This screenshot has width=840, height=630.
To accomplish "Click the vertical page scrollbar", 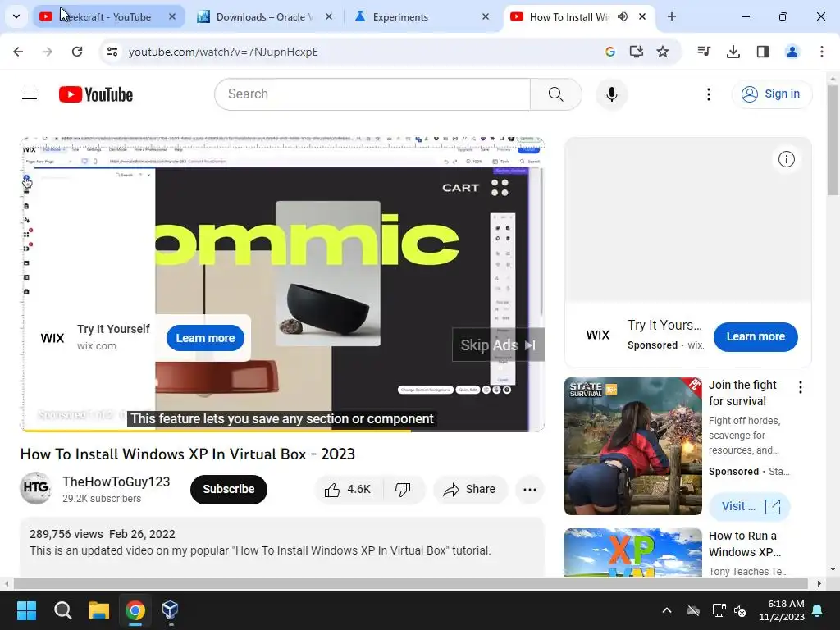I will 833,140.
